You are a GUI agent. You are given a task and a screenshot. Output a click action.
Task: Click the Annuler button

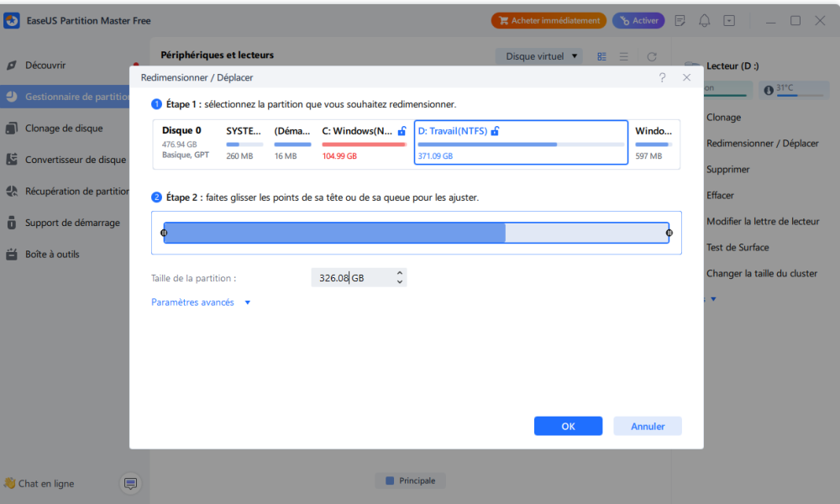647,427
